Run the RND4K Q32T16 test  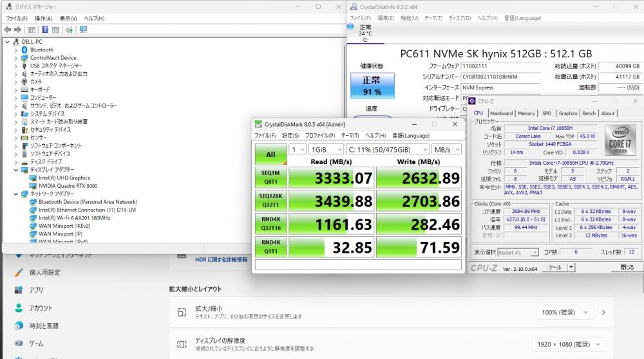click(x=270, y=224)
